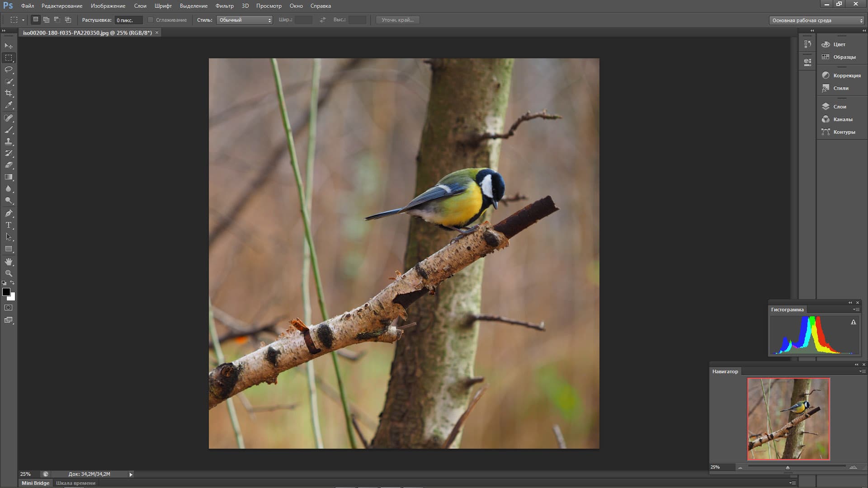Select the Gradient tool
The height and width of the screenshot is (488, 868).
[9, 177]
